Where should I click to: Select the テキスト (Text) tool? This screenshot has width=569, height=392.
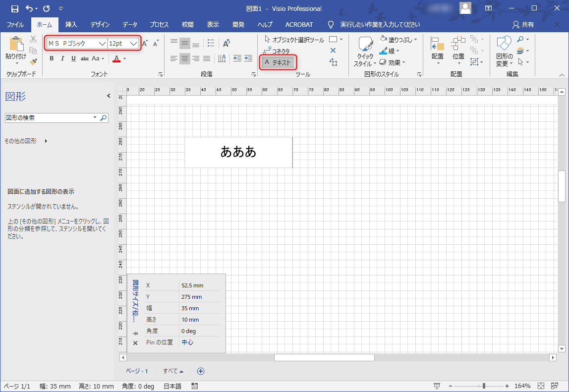click(x=278, y=62)
